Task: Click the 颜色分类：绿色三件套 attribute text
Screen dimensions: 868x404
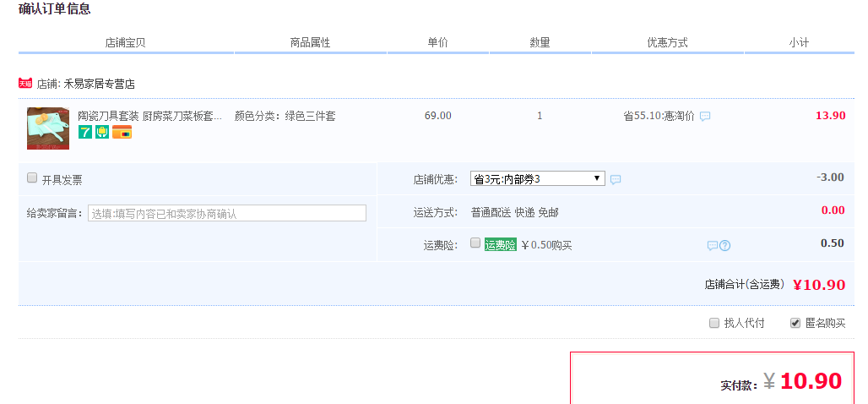Action: [285, 117]
